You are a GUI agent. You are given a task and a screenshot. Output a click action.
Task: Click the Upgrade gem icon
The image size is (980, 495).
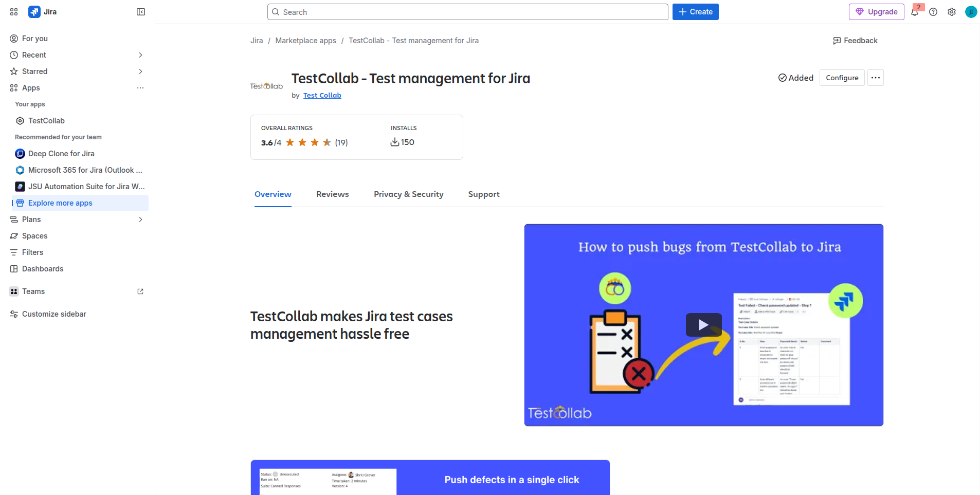coord(860,12)
